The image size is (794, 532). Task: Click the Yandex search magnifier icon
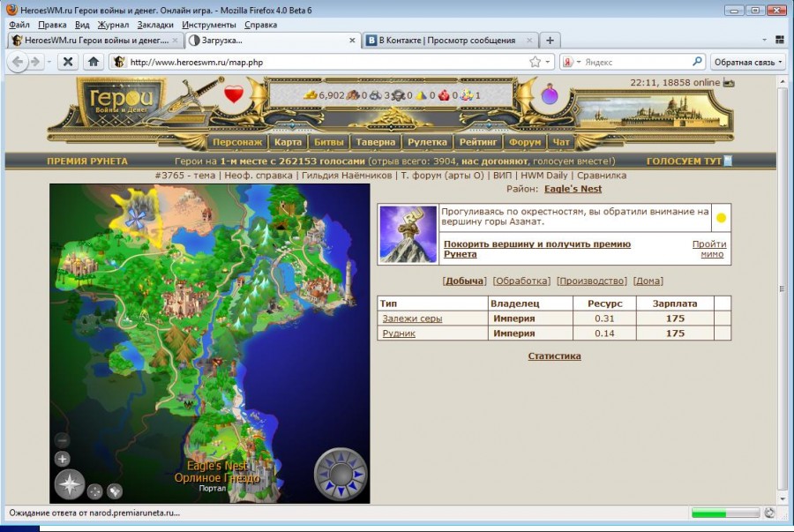coord(697,62)
